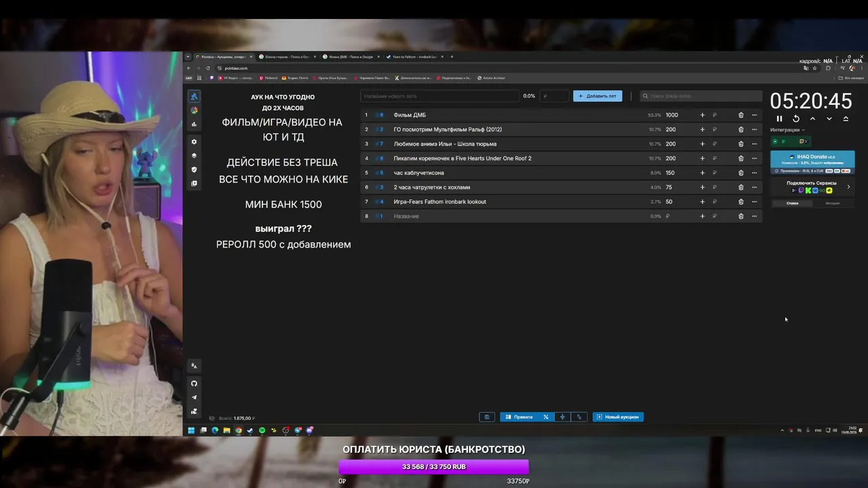Viewport: 868px width, 488px height.
Task: Open the shield check icon in the sidebar
Action: tap(194, 169)
